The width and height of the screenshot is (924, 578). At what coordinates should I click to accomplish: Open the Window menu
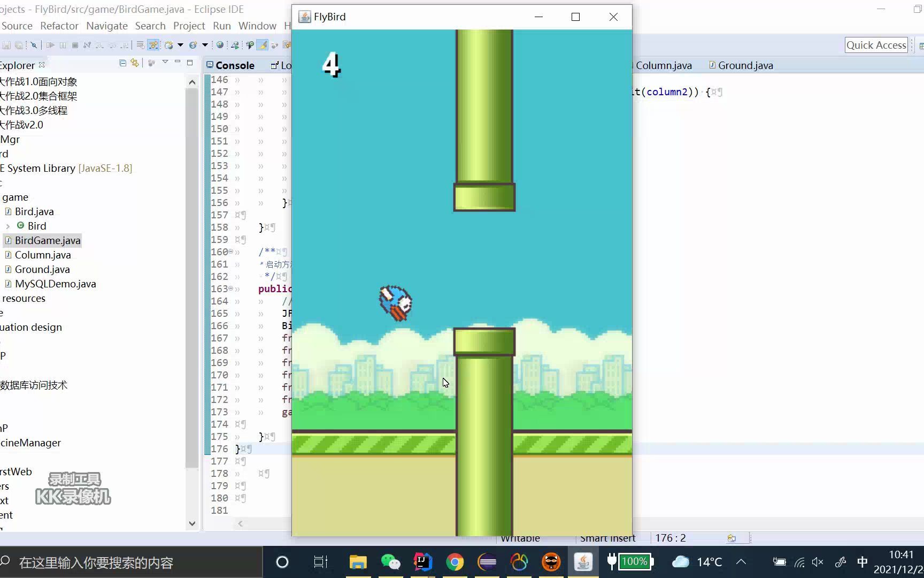tap(257, 26)
